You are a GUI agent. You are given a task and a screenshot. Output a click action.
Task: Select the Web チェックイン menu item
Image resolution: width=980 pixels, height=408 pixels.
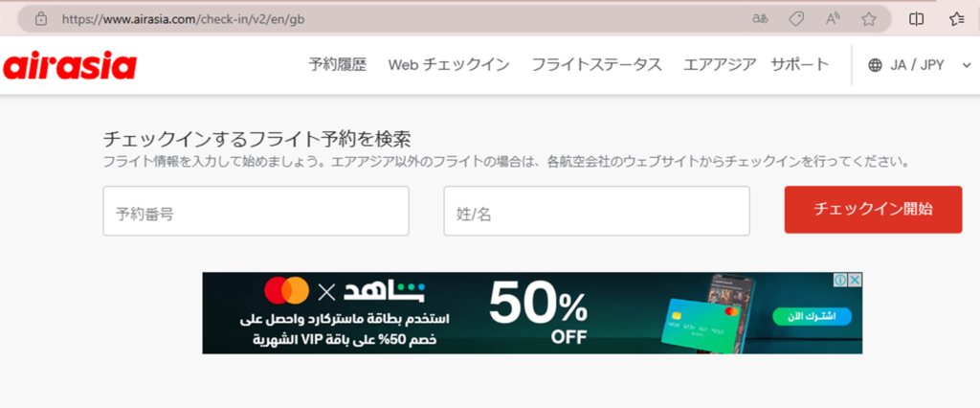click(449, 64)
